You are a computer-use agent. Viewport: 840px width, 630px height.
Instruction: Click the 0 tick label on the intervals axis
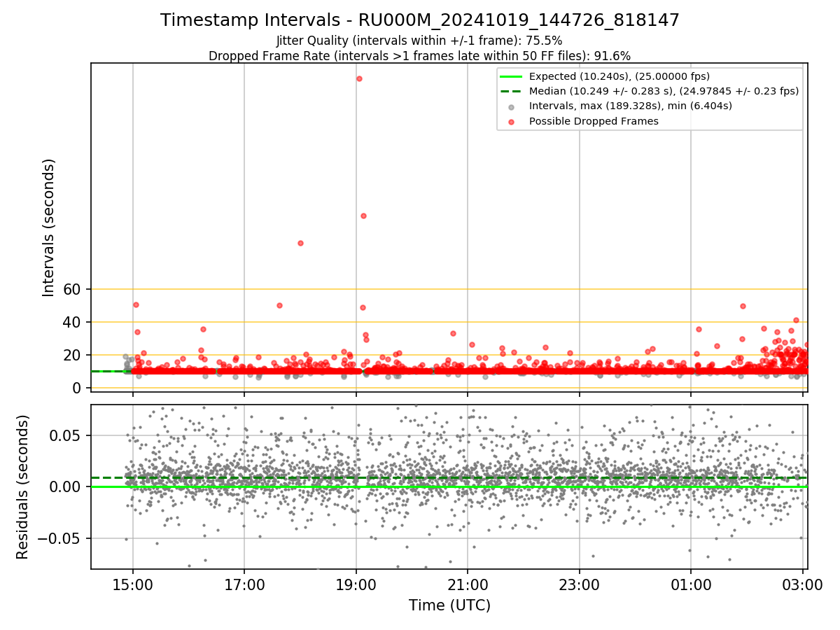click(78, 388)
